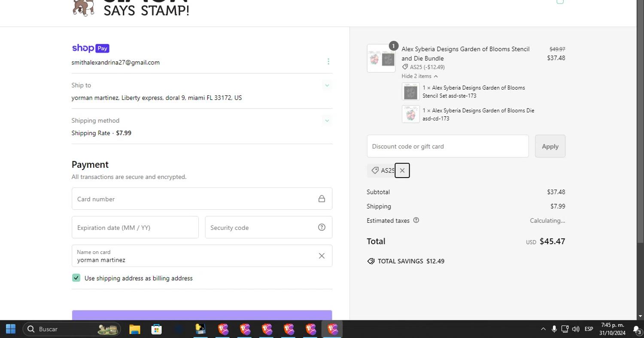Click the Apply discount button

(x=550, y=146)
